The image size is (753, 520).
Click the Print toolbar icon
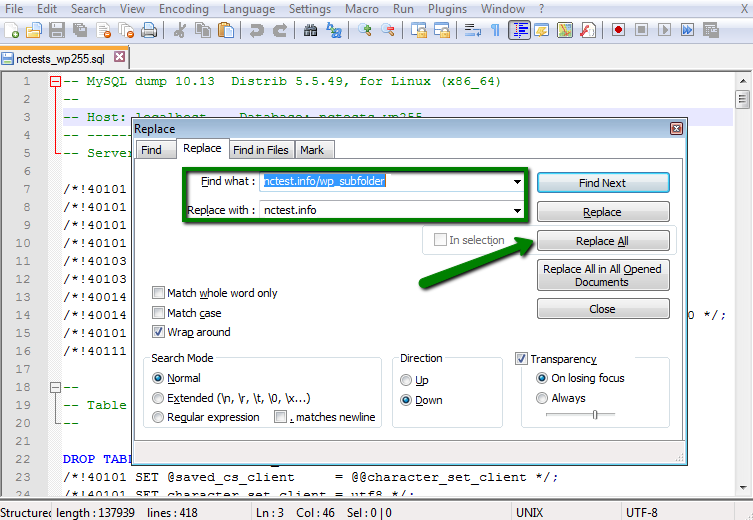148,30
